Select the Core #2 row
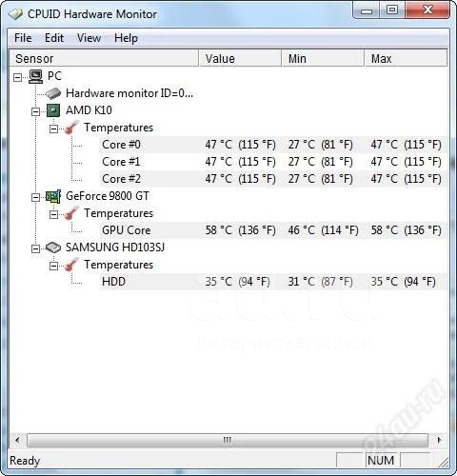457x476 pixels. coord(273,179)
